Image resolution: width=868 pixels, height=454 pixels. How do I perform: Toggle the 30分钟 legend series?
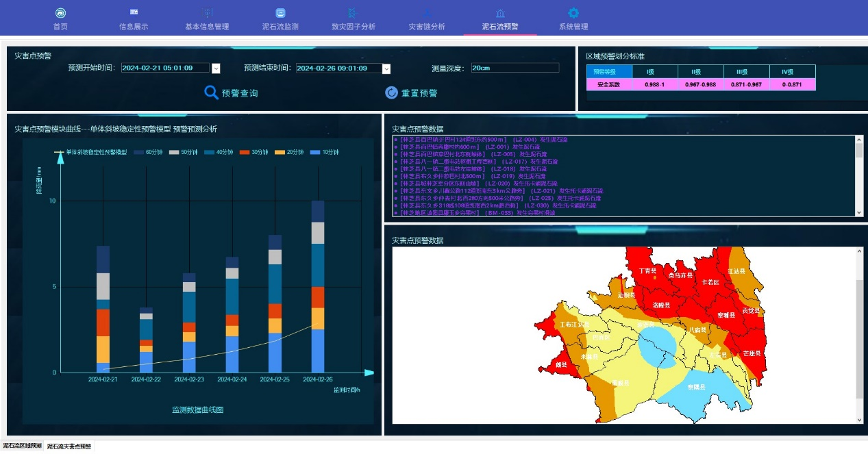tap(253, 152)
